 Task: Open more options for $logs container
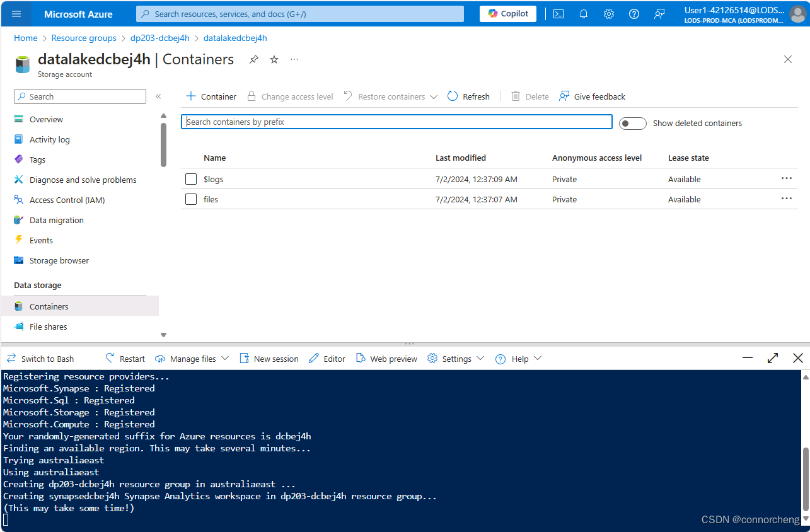tap(786, 179)
